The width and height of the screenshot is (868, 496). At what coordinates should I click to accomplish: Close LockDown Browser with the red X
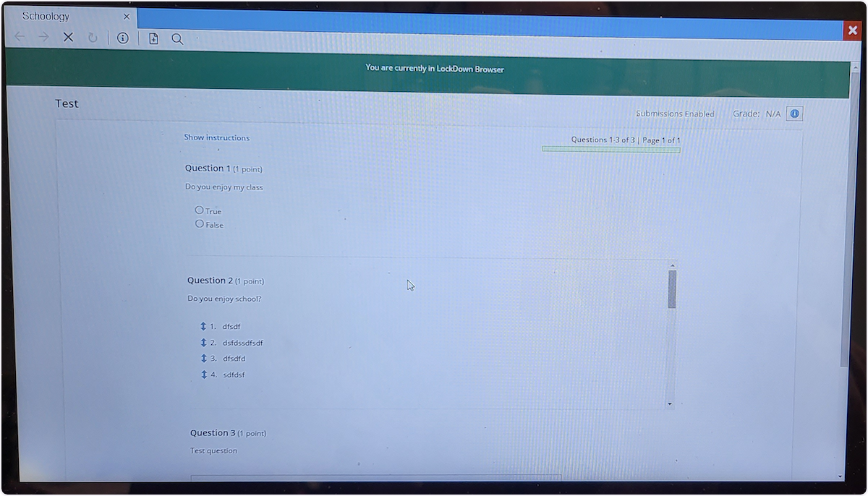pos(852,30)
